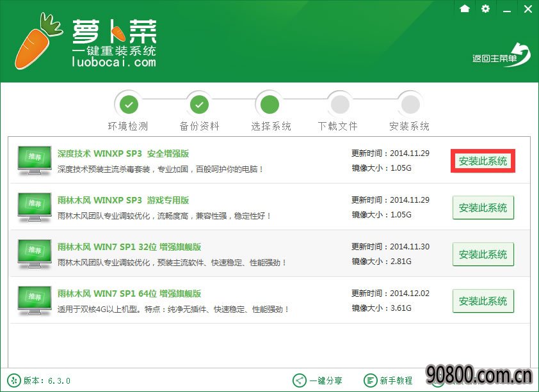This screenshot has width=539, height=392.
Task: Open title 雨林木风 WIN7 SP1 32位 增强旗舰版
Action: (x=129, y=247)
